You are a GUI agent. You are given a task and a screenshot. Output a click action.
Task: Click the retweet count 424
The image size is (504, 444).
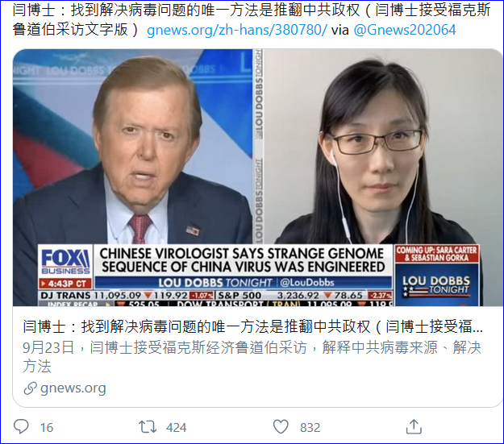176,428
